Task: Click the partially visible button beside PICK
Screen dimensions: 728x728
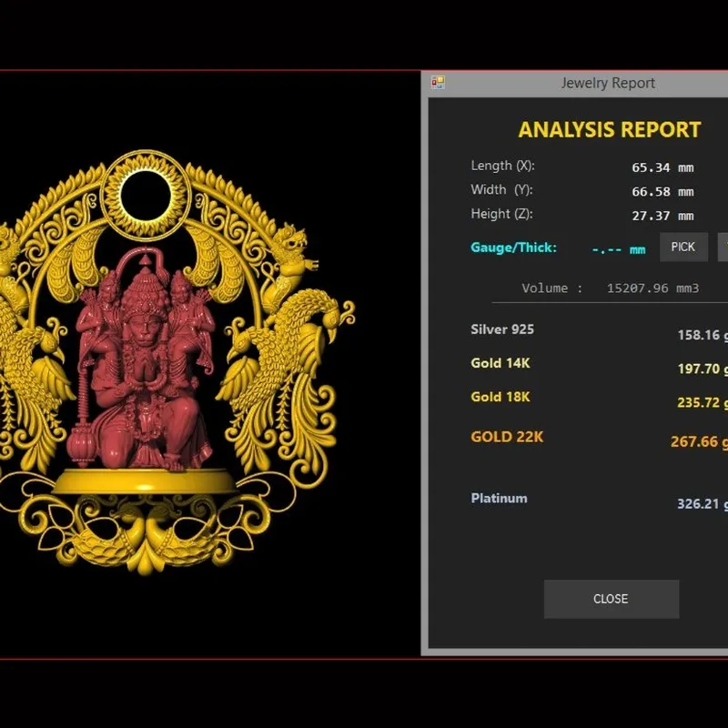Action: point(723,247)
